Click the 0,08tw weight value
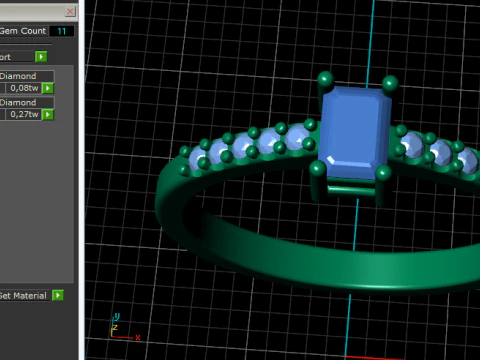Viewport: 480px width, 360px height. click(x=24, y=88)
